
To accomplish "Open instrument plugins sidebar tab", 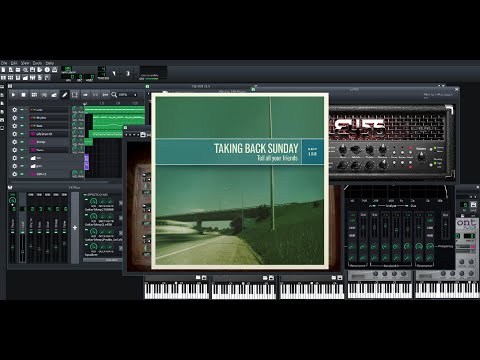I will point(2,87).
